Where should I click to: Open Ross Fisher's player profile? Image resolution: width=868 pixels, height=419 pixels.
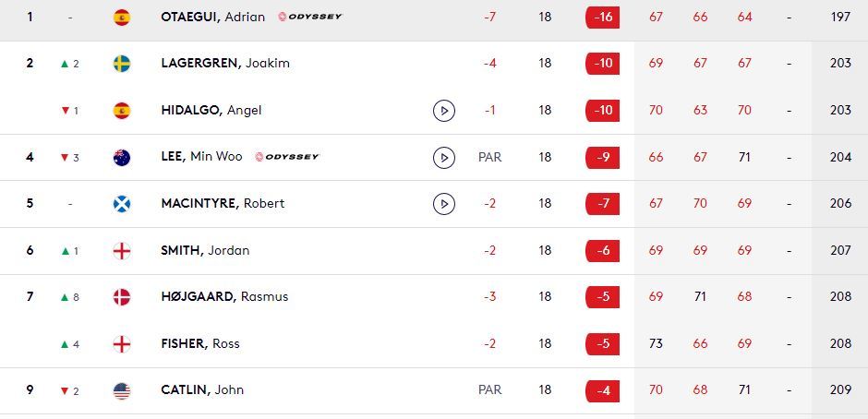click(x=200, y=343)
